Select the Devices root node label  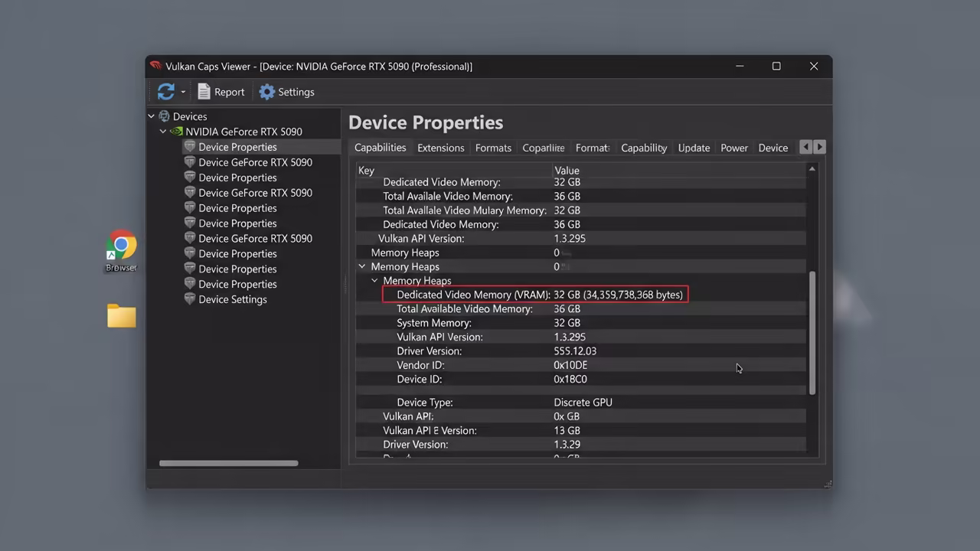point(190,116)
